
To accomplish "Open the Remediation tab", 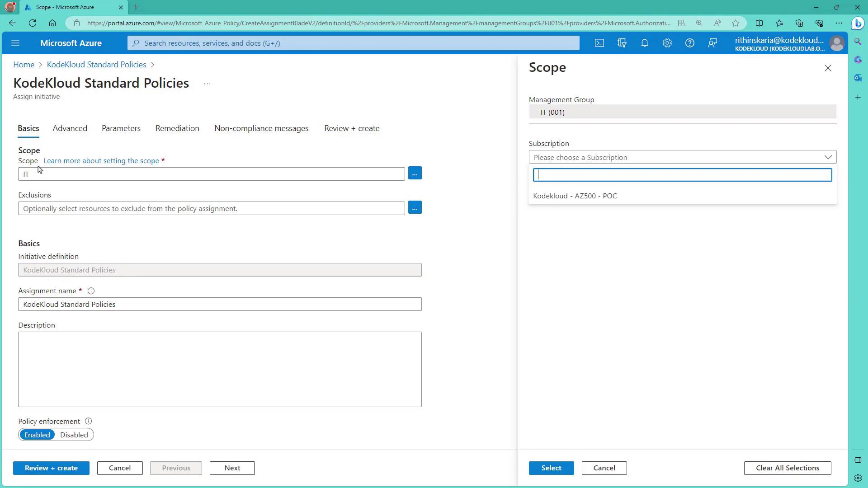I will point(177,128).
